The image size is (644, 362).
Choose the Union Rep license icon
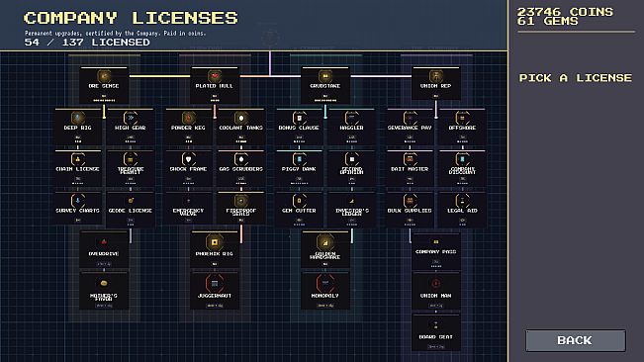[436, 76]
